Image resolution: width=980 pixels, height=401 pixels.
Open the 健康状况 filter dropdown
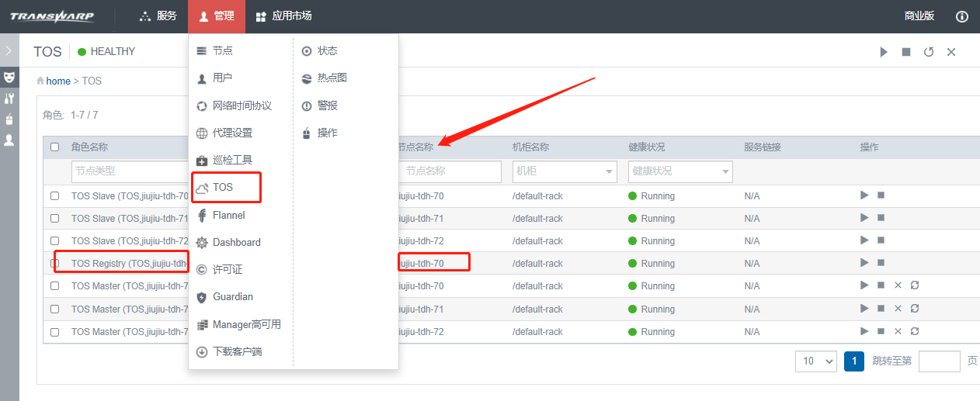pyautogui.click(x=680, y=171)
